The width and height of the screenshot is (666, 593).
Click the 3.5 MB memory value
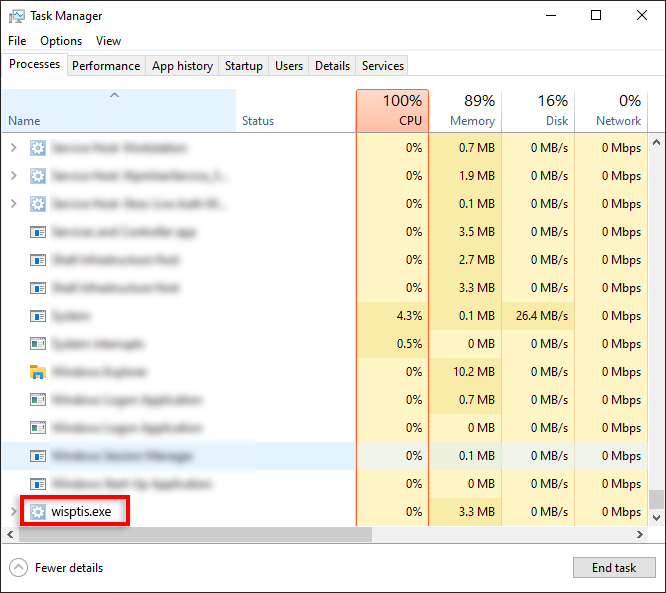click(477, 232)
